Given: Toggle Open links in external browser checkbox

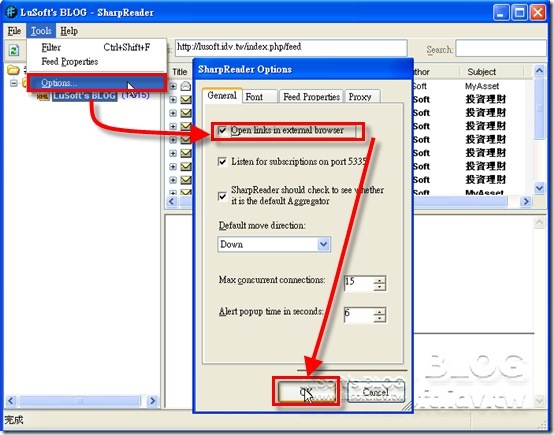Looking at the screenshot, I should pos(222,130).
